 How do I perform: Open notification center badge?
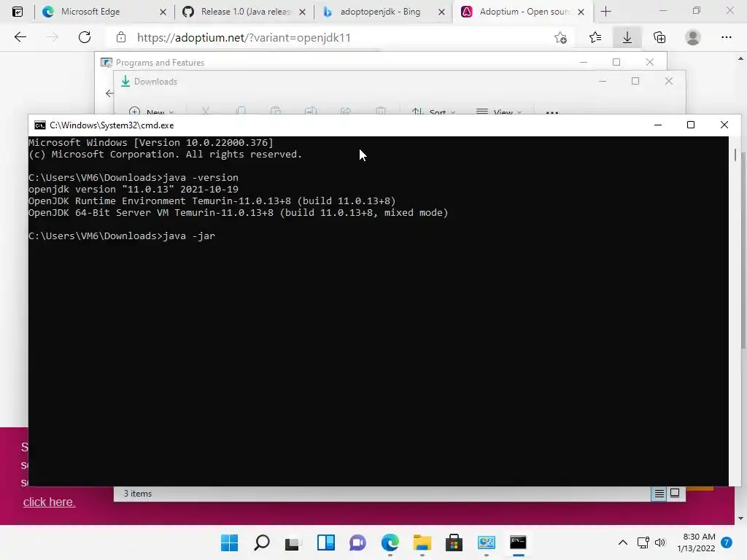click(x=727, y=542)
